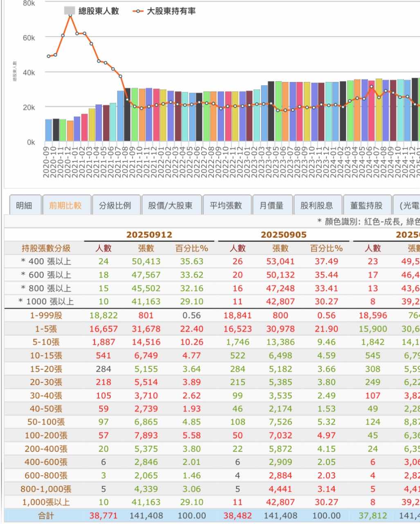Click the 1-999股 row label
Viewport: 420px width, 524px height.
[x=46, y=315]
